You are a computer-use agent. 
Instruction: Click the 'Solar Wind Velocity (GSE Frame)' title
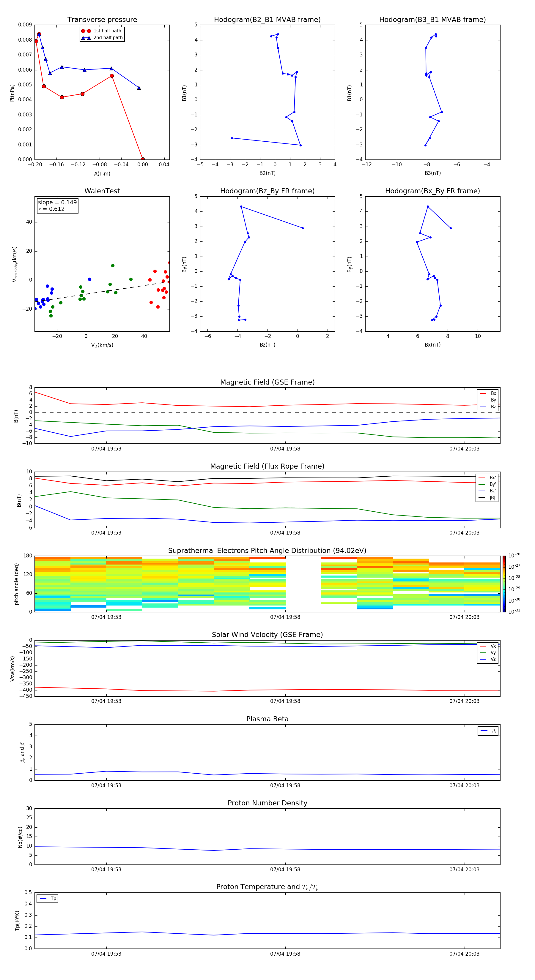(267, 635)
